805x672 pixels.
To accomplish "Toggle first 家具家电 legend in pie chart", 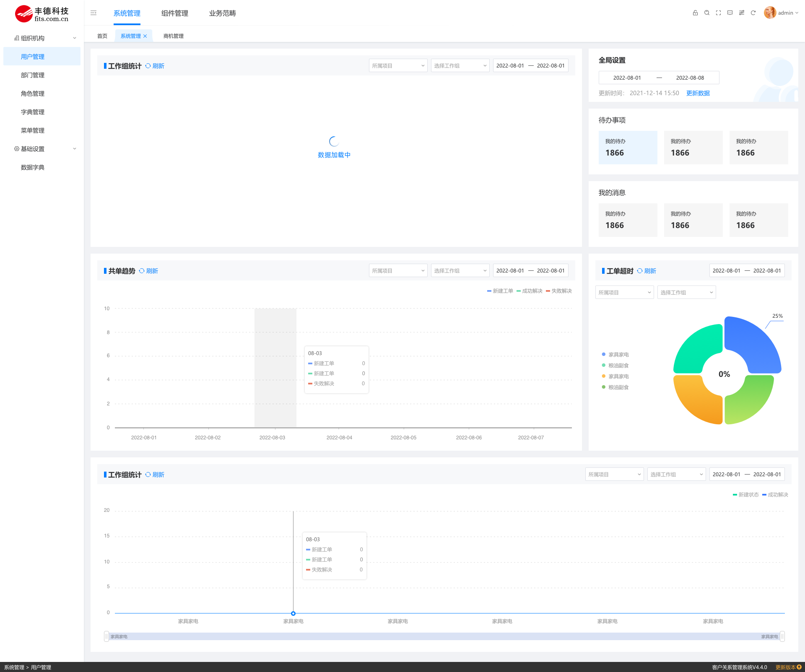I will (x=615, y=355).
